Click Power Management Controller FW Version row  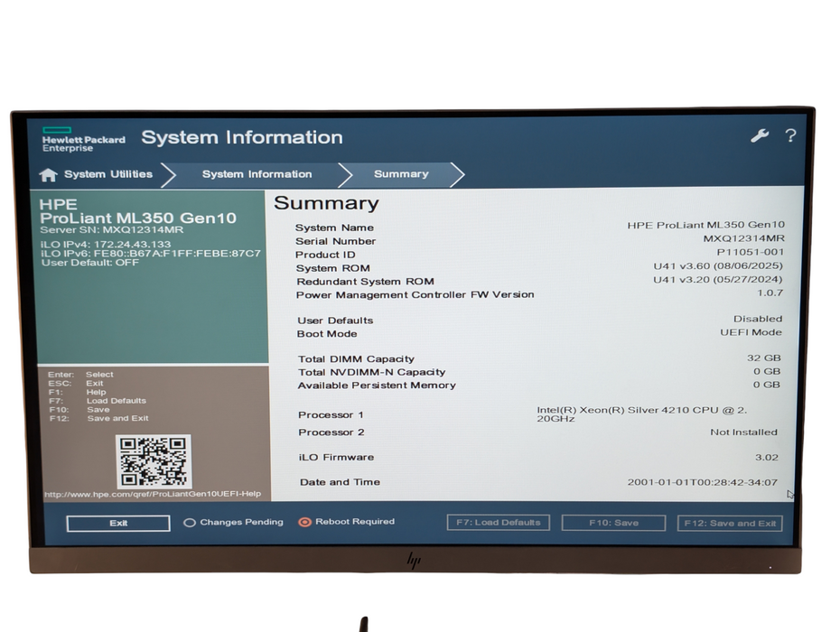point(539,294)
